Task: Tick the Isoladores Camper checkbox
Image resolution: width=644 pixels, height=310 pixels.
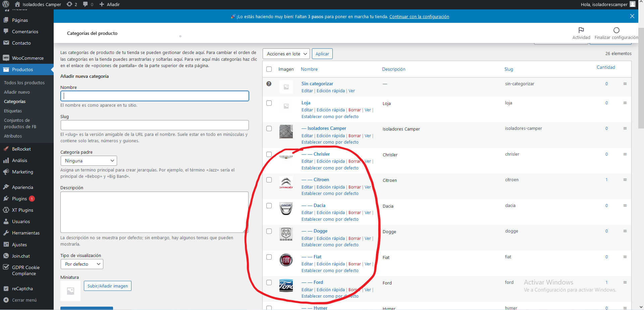Action: click(269, 128)
